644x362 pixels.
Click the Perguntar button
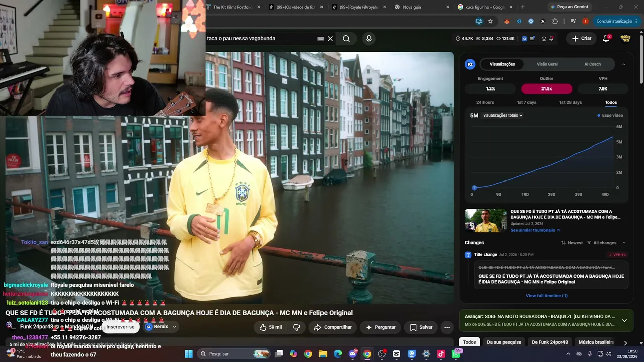click(380, 327)
